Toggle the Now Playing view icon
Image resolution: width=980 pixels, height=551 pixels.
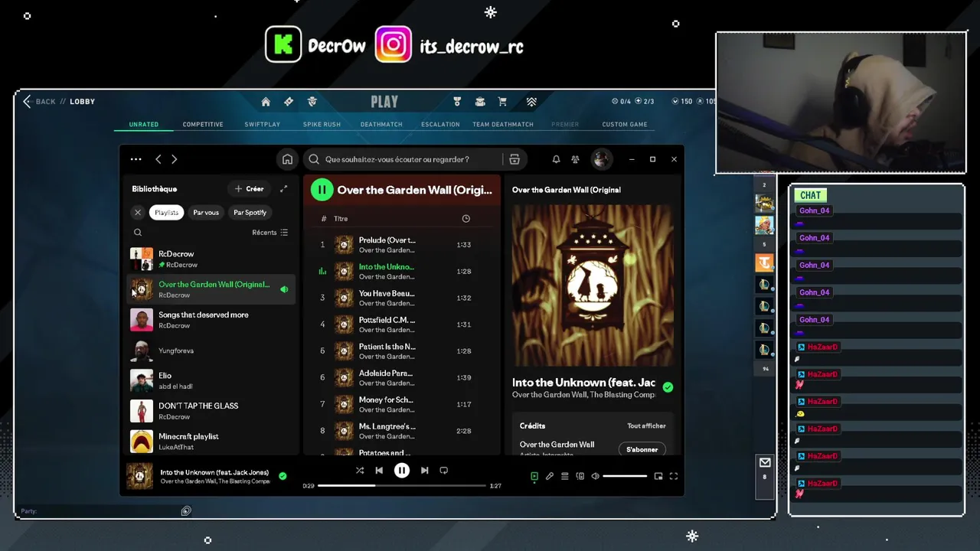(534, 476)
